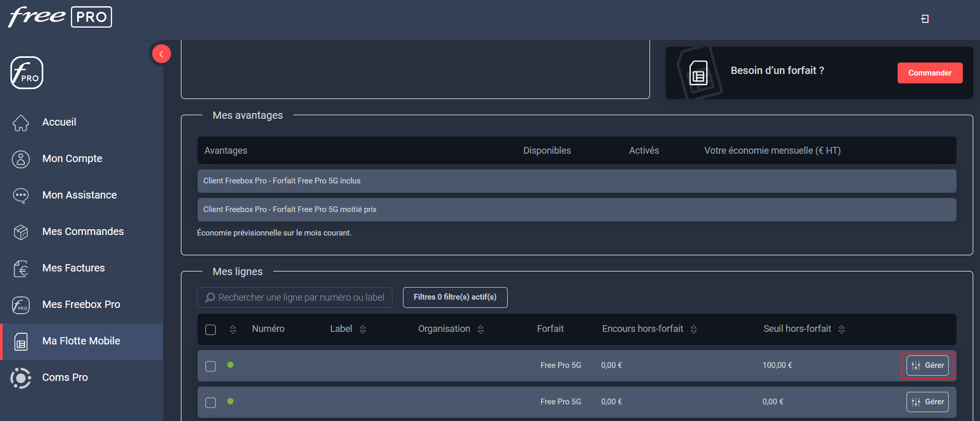980x421 pixels.
Task: Click the SIM card icon beside Besoin d'un forfait
Action: point(699,73)
